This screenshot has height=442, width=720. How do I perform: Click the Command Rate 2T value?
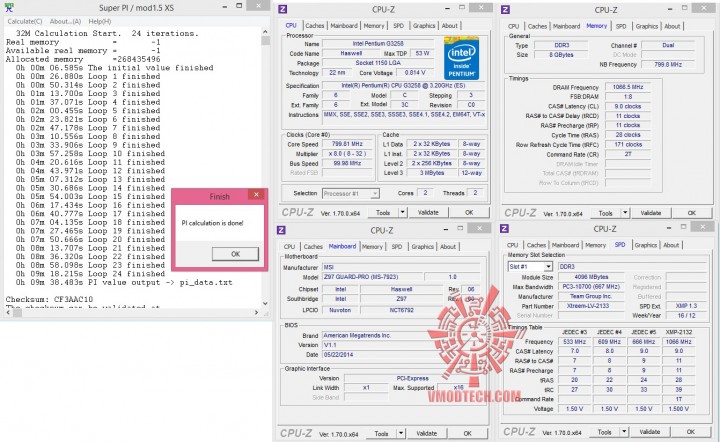pyautogui.click(x=628, y=154)
